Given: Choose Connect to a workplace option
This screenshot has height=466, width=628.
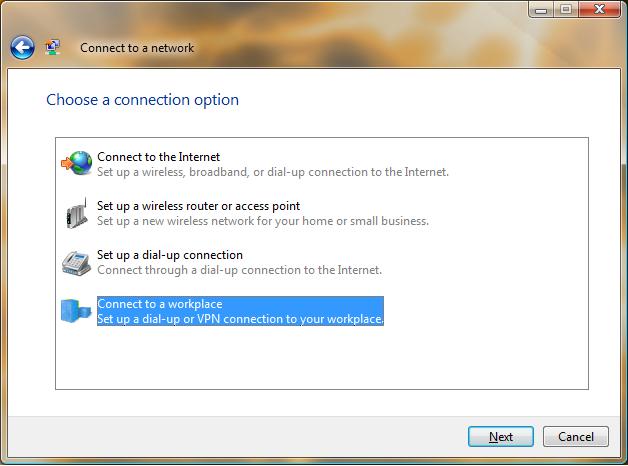Looking at the screenshot, I should 159,304.
